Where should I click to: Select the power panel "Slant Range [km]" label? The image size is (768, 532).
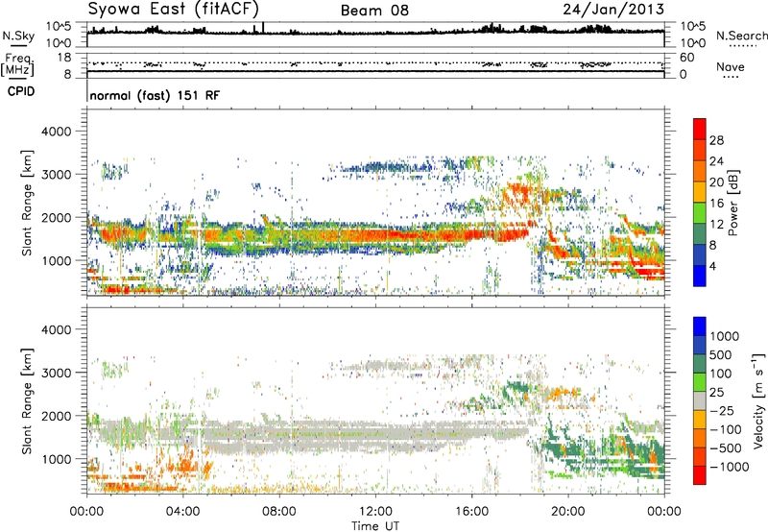click(x=27, y=203)
